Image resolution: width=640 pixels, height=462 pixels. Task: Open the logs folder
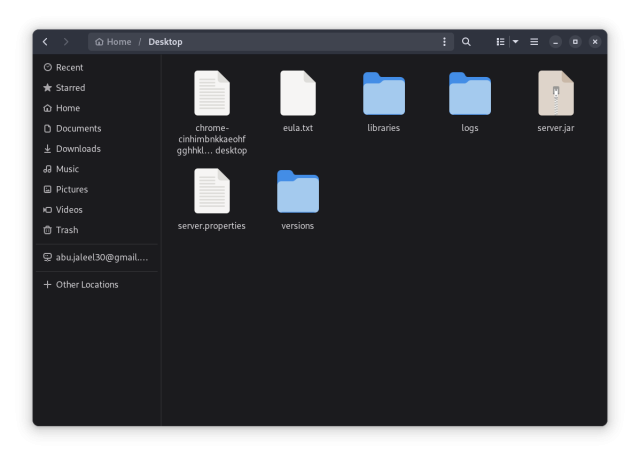469,94
